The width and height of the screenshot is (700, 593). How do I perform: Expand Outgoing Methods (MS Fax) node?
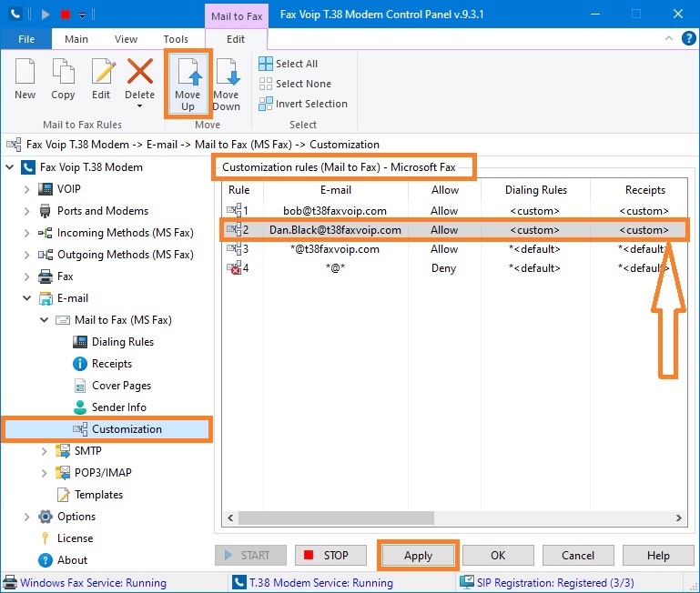(x=26, y=255)
